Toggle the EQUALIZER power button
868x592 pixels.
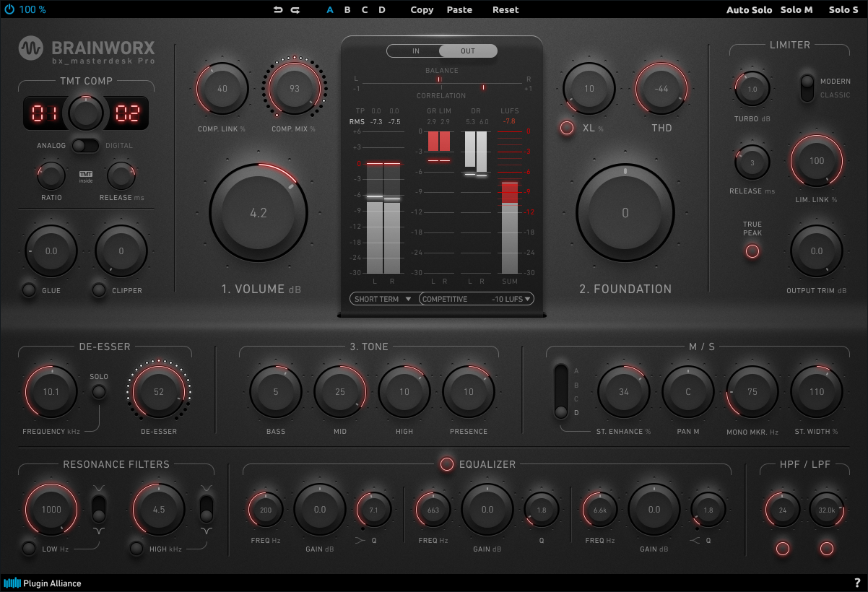(447, 464)
